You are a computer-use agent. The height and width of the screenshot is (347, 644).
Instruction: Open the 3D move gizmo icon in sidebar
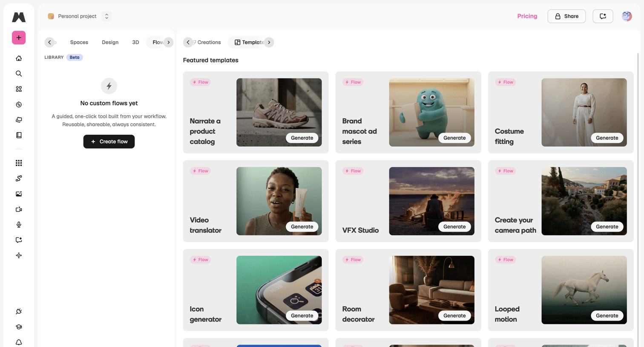point(19,255)
